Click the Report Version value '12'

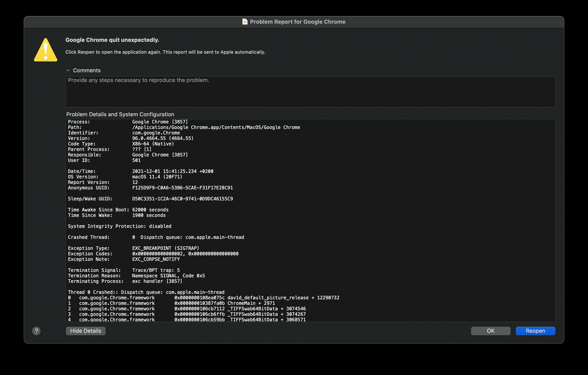[135, 182]
